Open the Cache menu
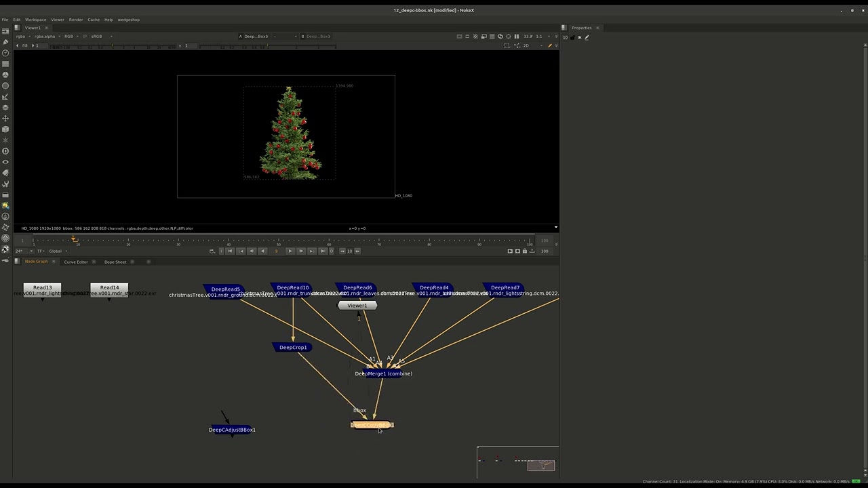 coord(94,20)
